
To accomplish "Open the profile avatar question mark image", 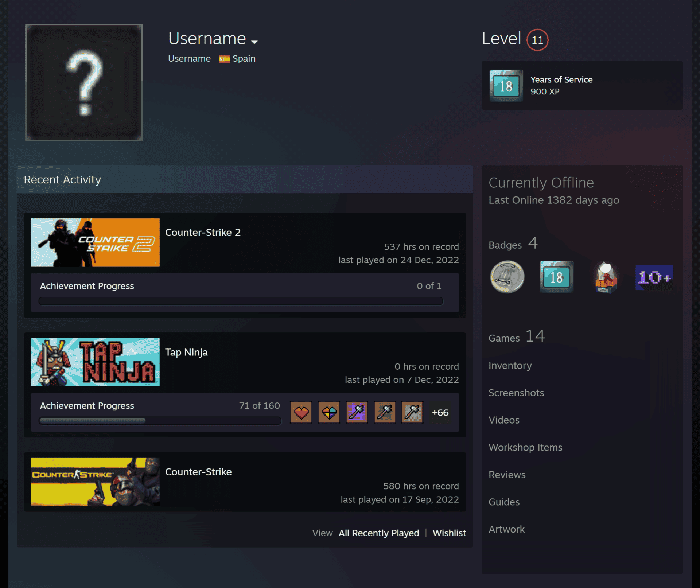I will (84, 82).
